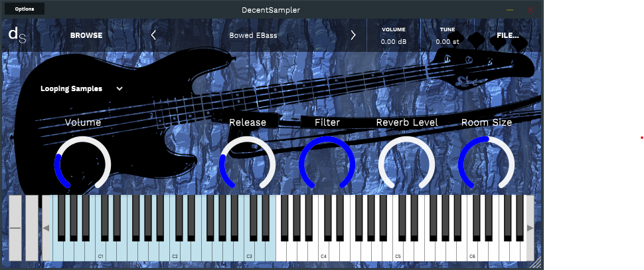The width and height of the screenshot is (644, 270).
Task: Play the C4 key on keyboard
Action: tap(323, 251)
